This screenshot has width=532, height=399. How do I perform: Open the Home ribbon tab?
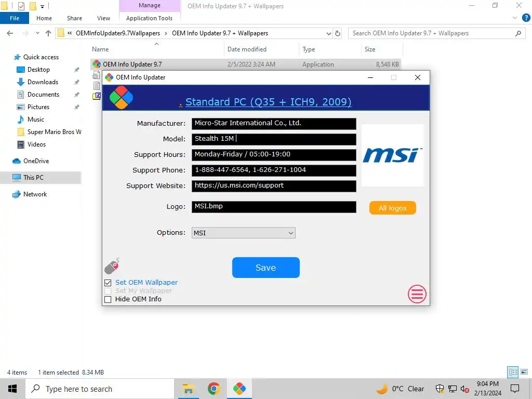(x=44, y=18)
